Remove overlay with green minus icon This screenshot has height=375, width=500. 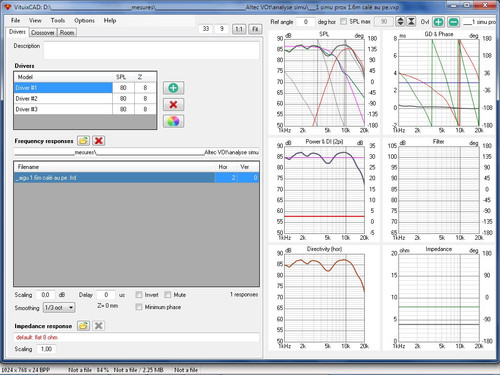point(453,22)
